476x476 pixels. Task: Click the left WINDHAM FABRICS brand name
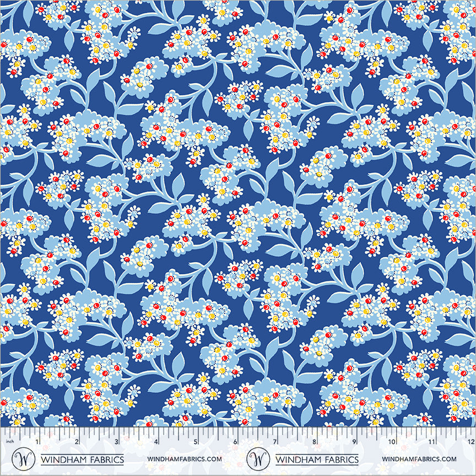(82, 459)
